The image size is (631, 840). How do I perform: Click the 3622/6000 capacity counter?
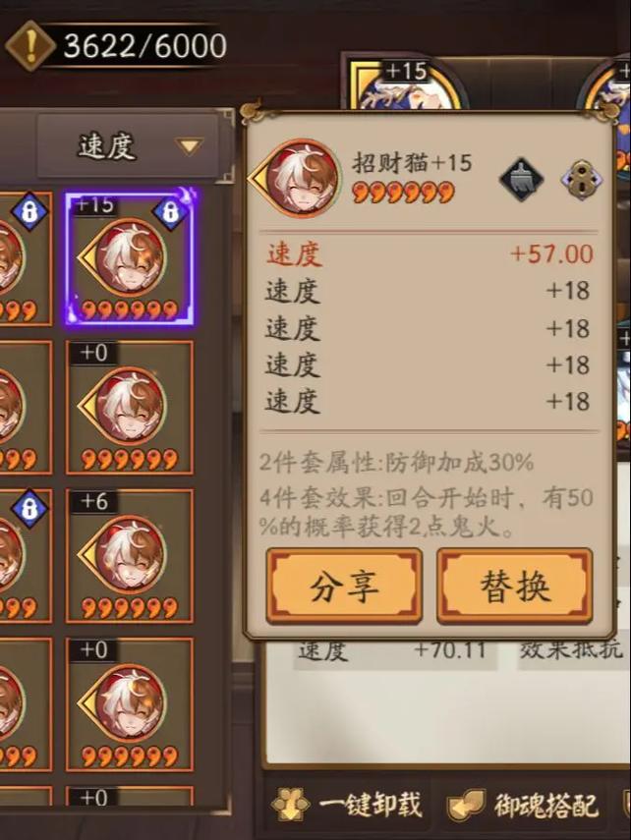(144, 46)
